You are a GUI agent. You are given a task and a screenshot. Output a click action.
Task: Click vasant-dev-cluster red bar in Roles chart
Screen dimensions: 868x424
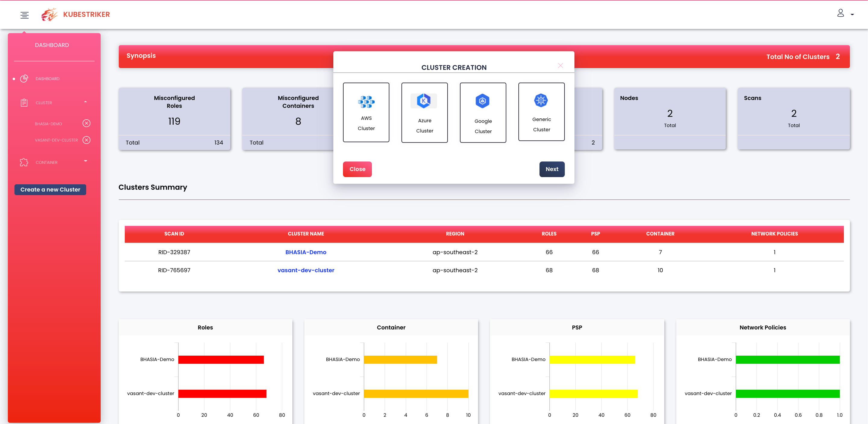tap(222, 393)
